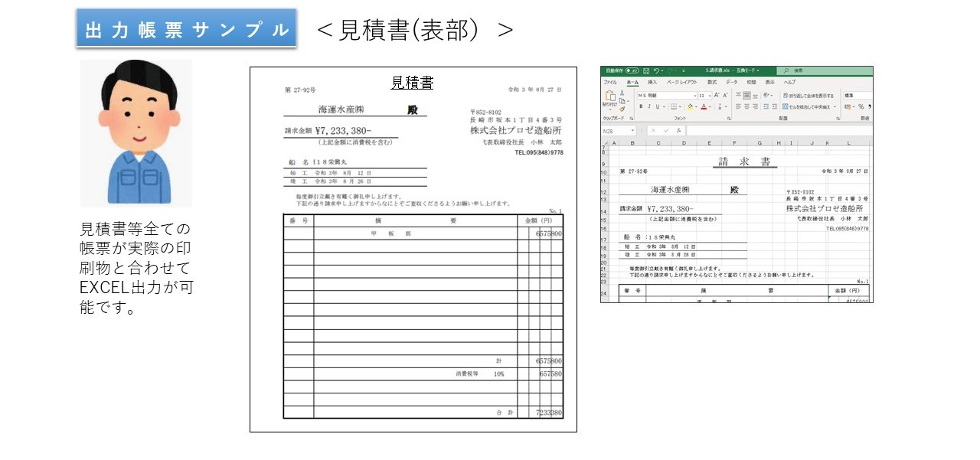Toggle underline formatting

pyautogui.click(x=658, y=106)
